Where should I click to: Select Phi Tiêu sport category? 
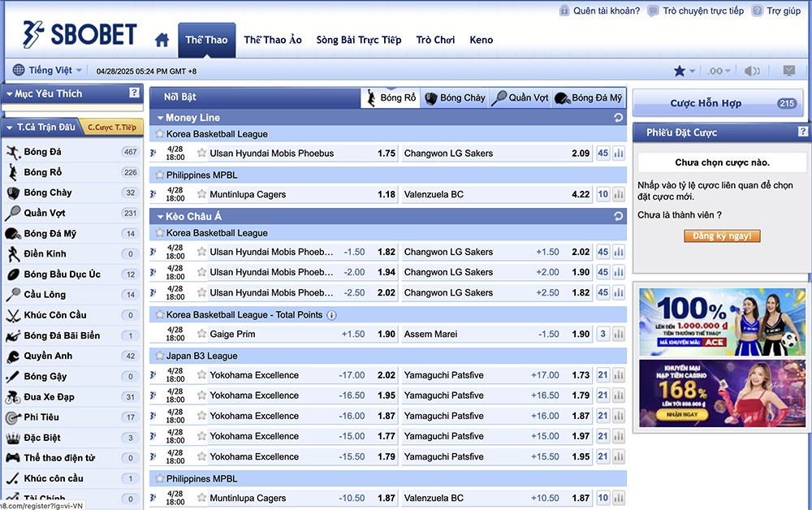click(x=72, y=417)
